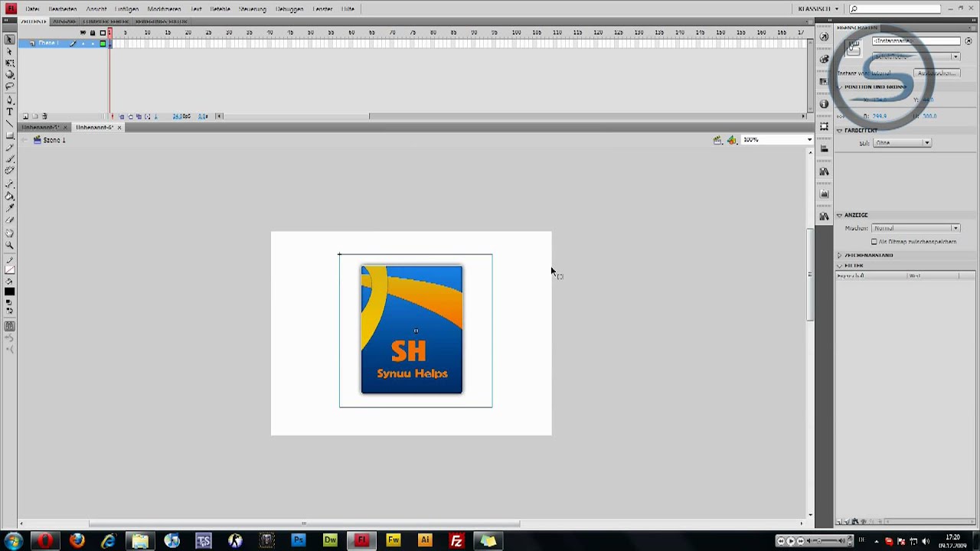Toggle show/hide all layers eye icon
This screenshot has width=980, height=551.
[x=83, y=33]
